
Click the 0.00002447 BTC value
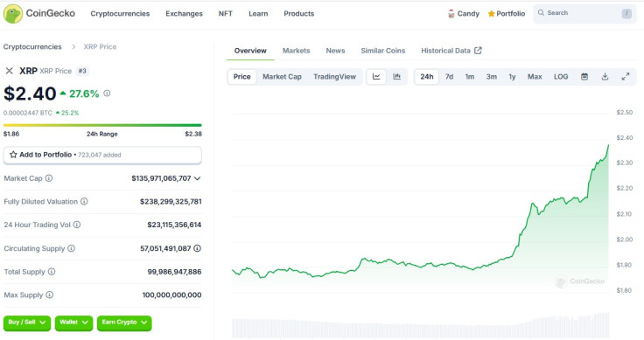28,113
